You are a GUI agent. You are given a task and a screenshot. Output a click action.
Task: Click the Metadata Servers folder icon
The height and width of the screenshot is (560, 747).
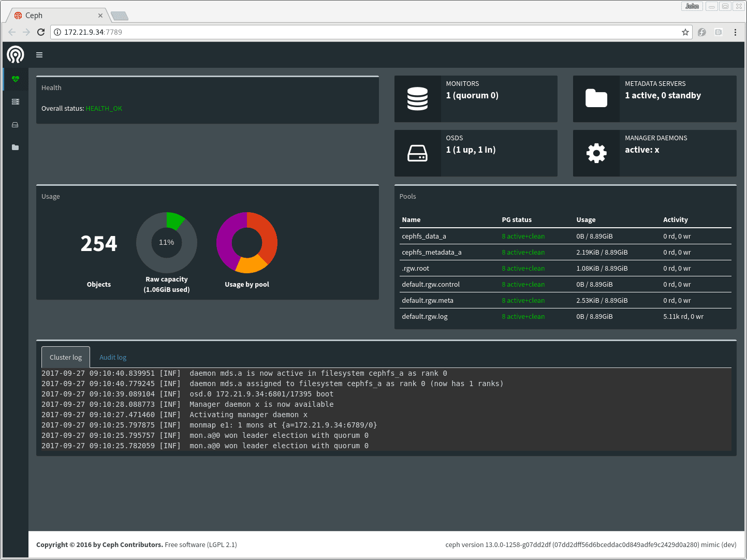point(596,98)
